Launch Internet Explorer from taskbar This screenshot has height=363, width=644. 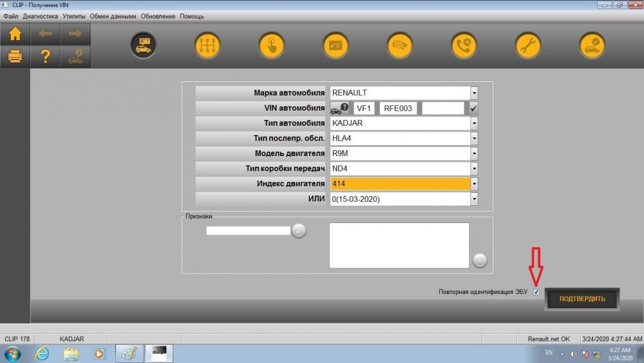[x=42, y=353]
